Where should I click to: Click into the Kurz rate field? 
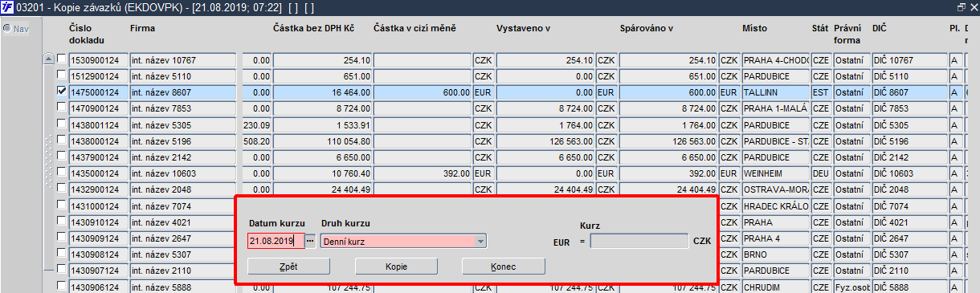(639, 240)
